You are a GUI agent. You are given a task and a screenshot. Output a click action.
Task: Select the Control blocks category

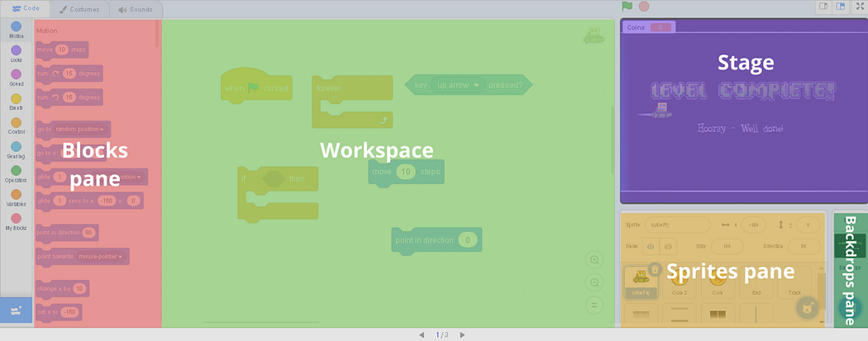click(x=16, y=126)
